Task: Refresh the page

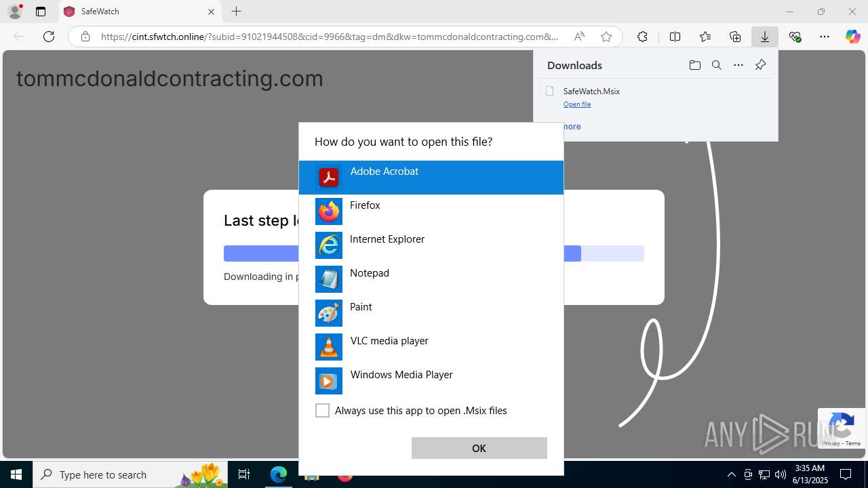Action: tap(49, 37)
